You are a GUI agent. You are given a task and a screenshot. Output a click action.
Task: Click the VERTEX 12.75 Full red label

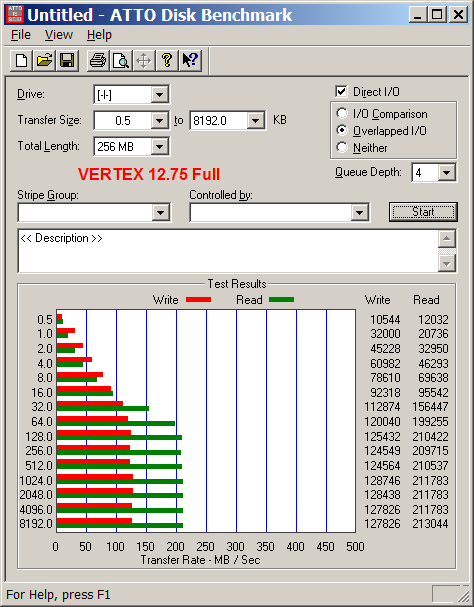click(x=149, y=174)
